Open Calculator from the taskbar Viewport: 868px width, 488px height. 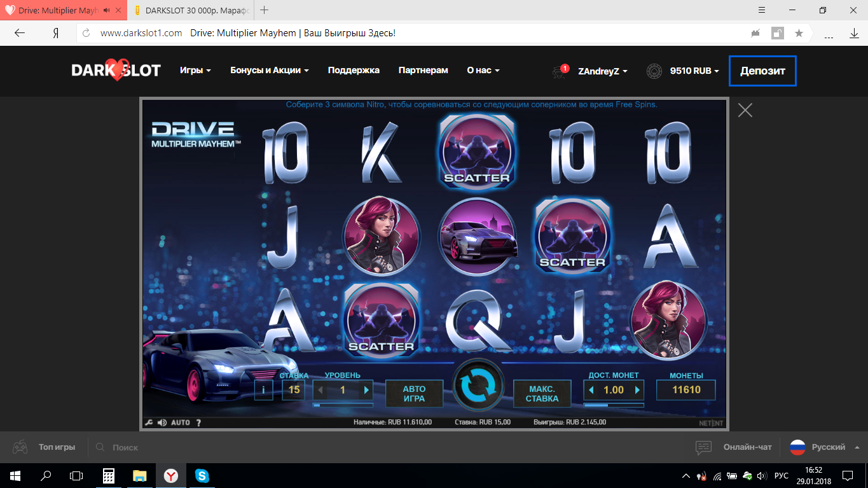tap(108, 475)
